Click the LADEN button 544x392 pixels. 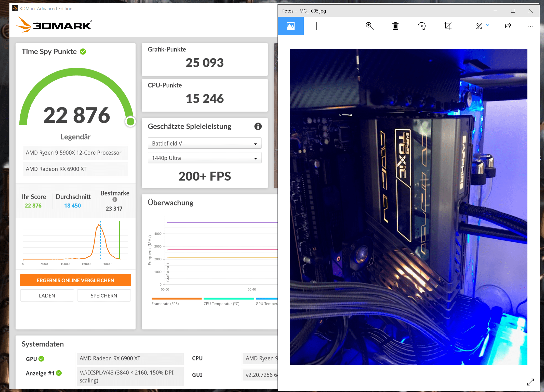(x=47, y=296)
